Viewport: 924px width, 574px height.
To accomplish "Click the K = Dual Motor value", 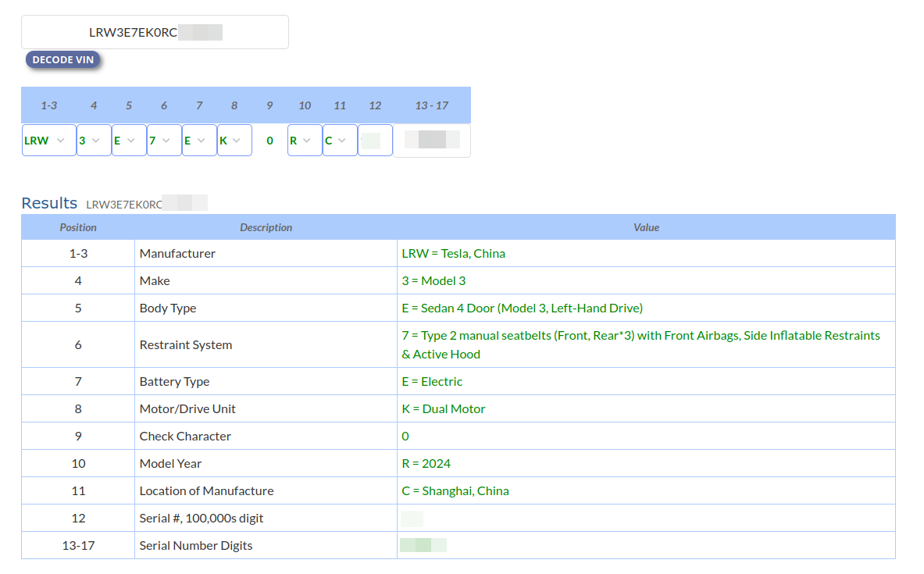I will pos(443,408).
